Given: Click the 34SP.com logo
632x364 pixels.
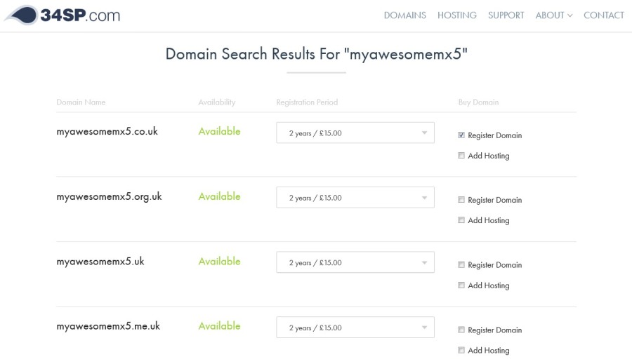Looking at the screenshot, I should click(62, 15).
